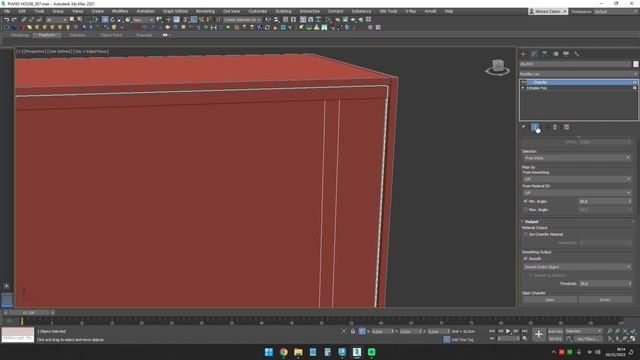Click the Undo arrow icon
The height and width of the screenshot is (360, 640).
pos(7,20)
